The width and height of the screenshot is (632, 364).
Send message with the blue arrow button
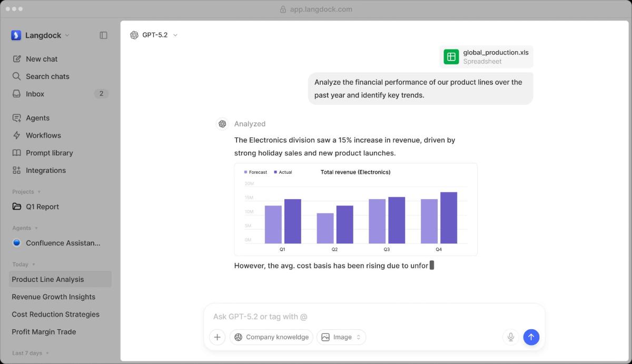(531, 337)
